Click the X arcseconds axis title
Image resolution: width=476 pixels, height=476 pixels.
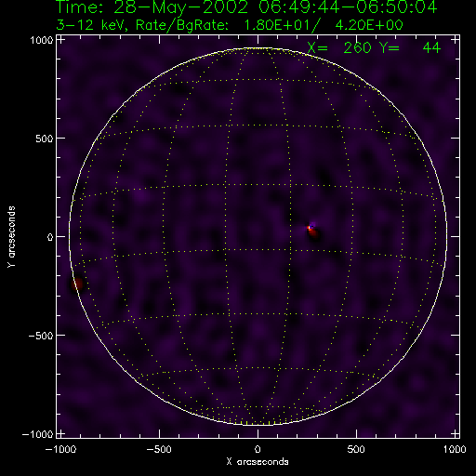258,462
